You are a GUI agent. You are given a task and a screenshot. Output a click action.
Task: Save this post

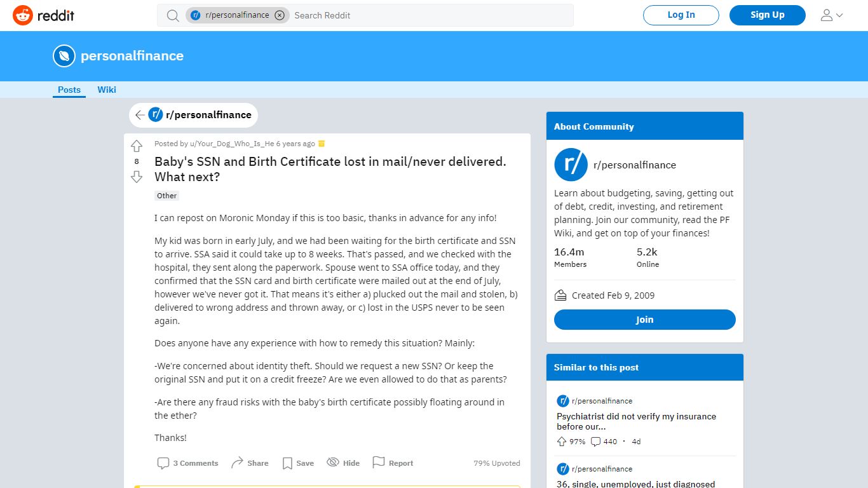(298, 463)
